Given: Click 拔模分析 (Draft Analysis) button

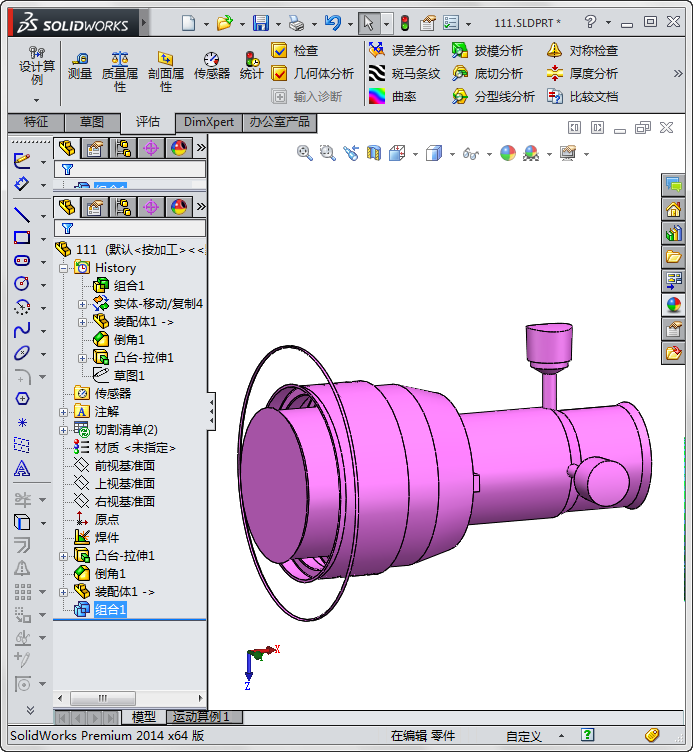Looking at the screenshot, I should [487, 50].
